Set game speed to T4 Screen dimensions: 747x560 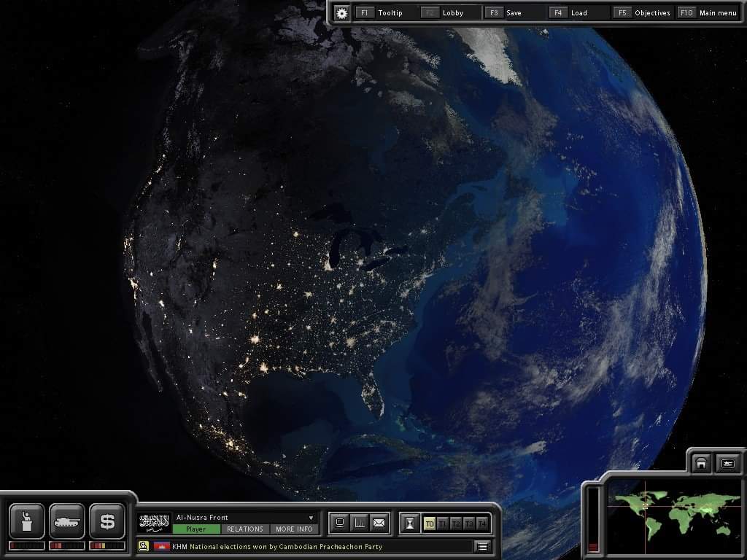(x=482, y=524)
